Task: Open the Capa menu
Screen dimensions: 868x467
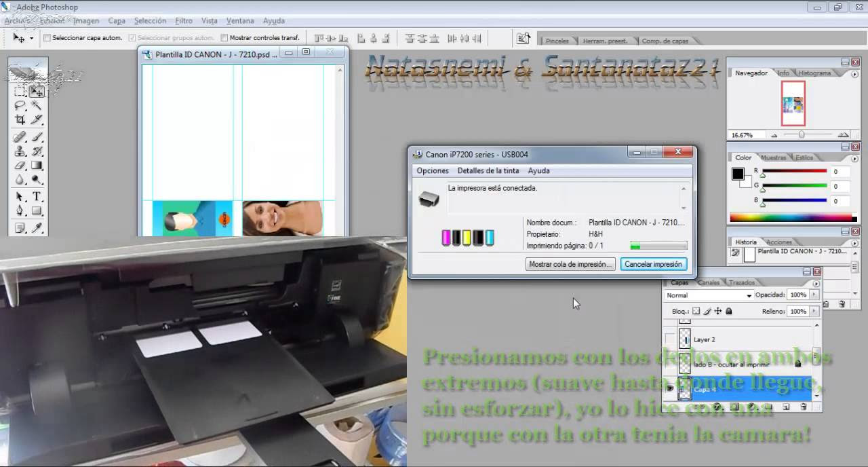Action: pyautogui.click(x=117, y=21)
